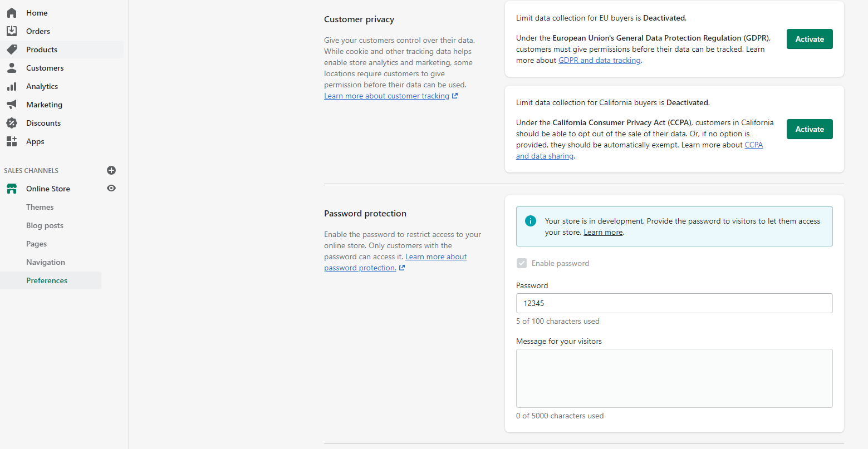Open the GDPR and data tracking link
This screenshot has height=449, width=868.
(x=599, y=60)
